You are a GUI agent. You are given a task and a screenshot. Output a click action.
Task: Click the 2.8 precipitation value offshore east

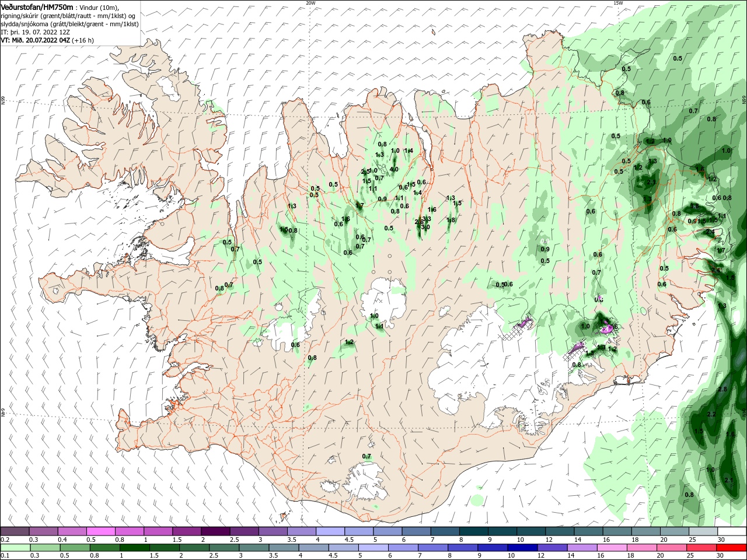(x=722, y=389)
